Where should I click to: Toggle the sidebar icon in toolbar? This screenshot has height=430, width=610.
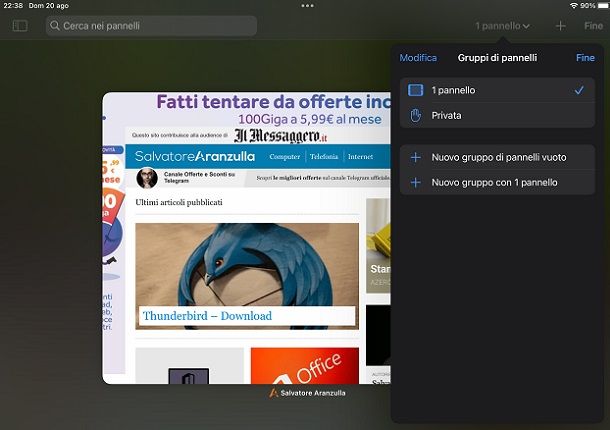click(x=20, y=26)
